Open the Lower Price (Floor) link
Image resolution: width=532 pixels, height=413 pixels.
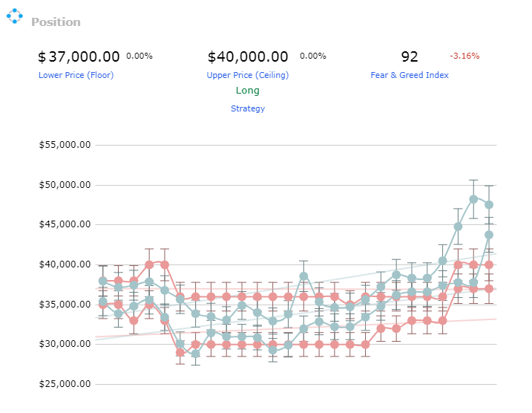tap(76, 75)
